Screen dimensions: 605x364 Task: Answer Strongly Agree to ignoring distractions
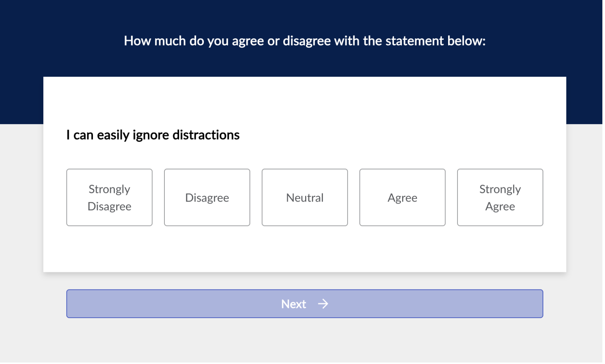tap(500, 198)
